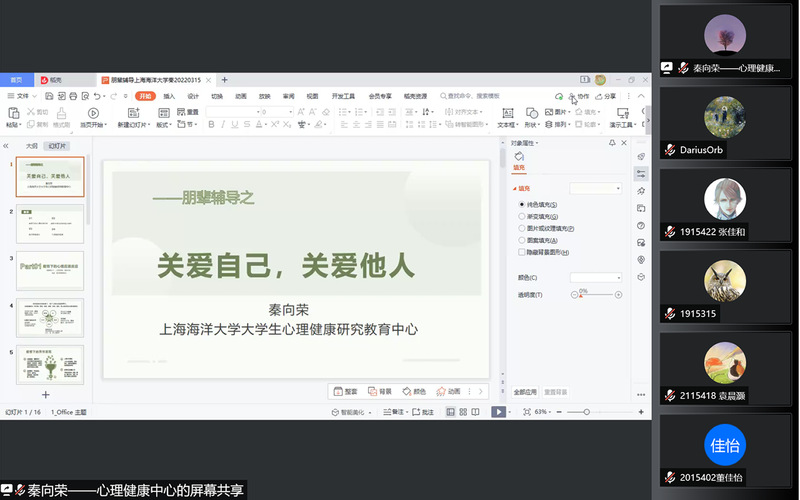Check hide background graphics (隐藏背景图形)
Screen dimensions: 800x500
522,253
